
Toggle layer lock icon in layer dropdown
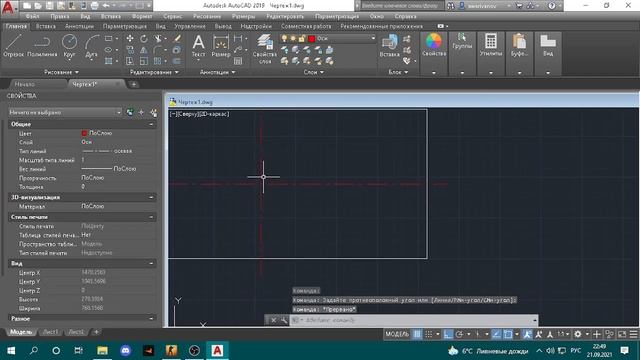pos(302,38)
